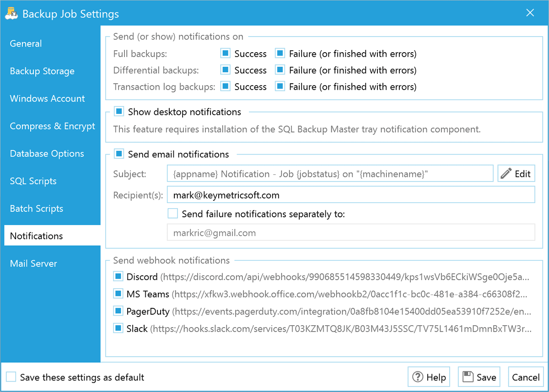
Task: Toggle Full backups Success checkbox
Action: pos(225,54)
